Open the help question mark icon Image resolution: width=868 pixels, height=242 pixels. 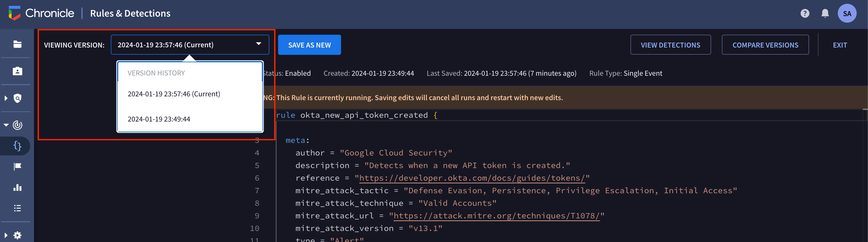(805, 14)
